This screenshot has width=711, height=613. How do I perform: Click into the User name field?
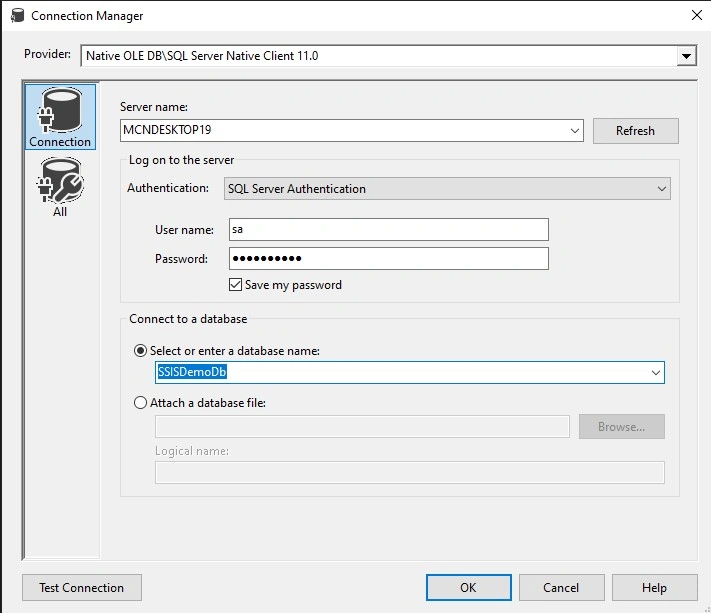pyautogui.click(x=389, y=229)
